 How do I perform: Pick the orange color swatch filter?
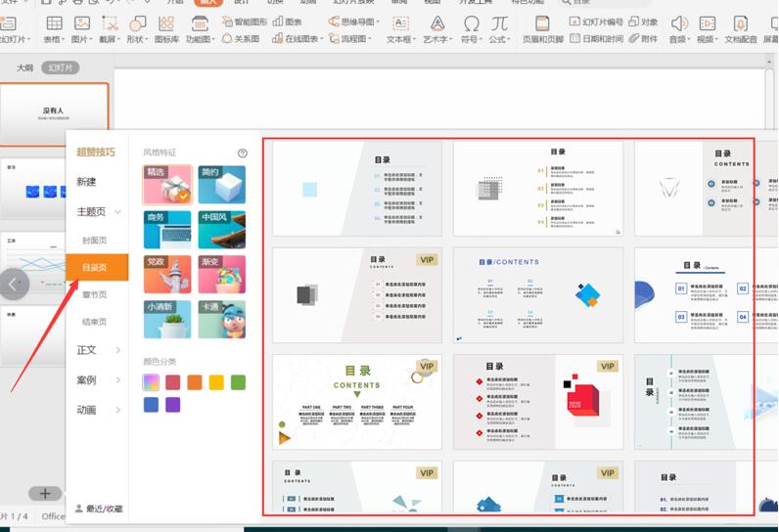tap(195, 382)
